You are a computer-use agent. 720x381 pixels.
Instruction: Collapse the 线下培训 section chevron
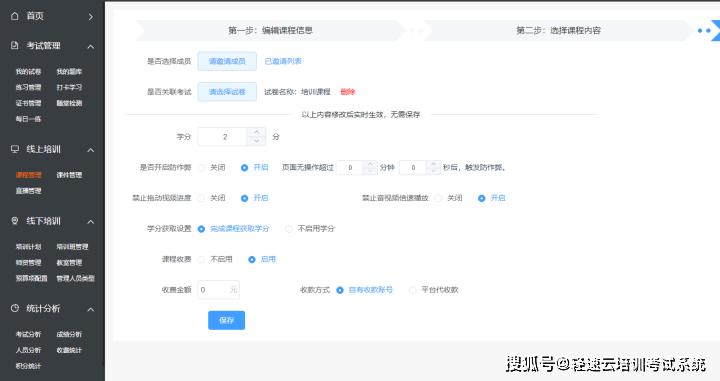(x=90, y=222)
